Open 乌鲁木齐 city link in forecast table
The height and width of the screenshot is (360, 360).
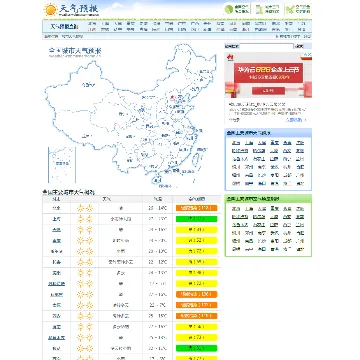56,337
